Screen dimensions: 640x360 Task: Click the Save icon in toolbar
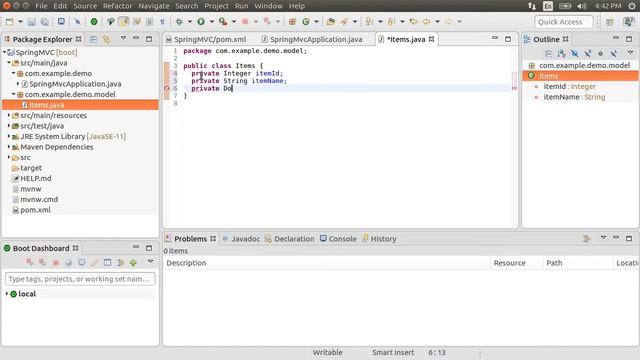pyautogui.click(x=31, y=22)
